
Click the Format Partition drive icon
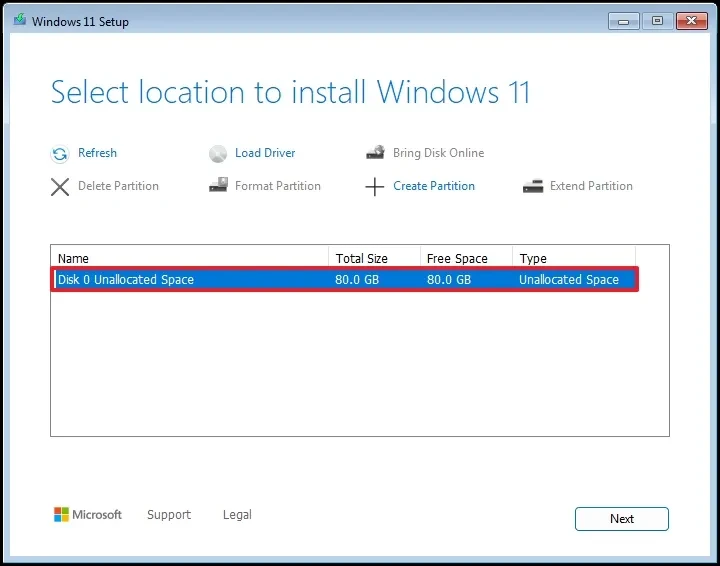218,186
